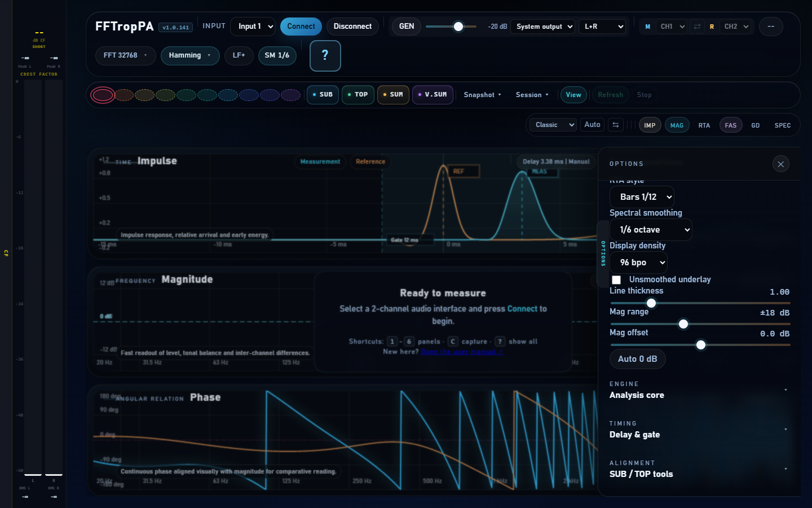This screenshot has height=508, width=812.
Task: Select the second orange trace slot
Action: point(124,95)
